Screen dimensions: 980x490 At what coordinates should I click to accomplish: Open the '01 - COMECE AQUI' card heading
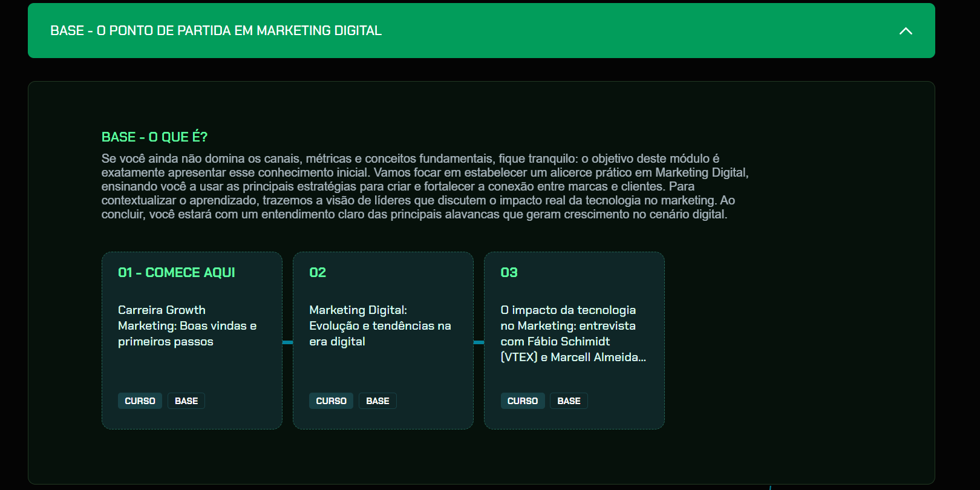click(177, 272)
